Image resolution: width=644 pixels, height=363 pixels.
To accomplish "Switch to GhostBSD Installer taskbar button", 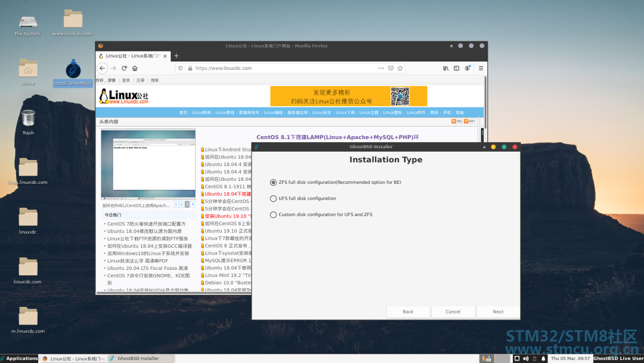I will pos(141,358).
